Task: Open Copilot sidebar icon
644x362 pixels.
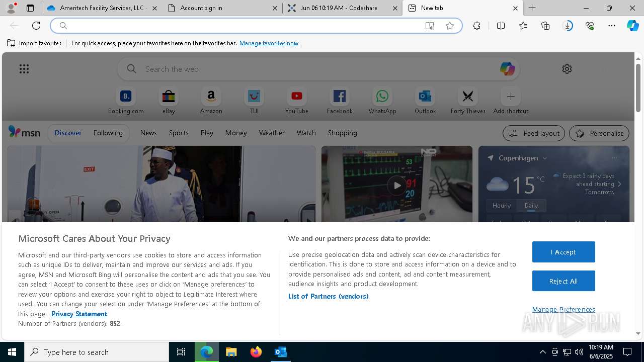Action: click(633, 26)
